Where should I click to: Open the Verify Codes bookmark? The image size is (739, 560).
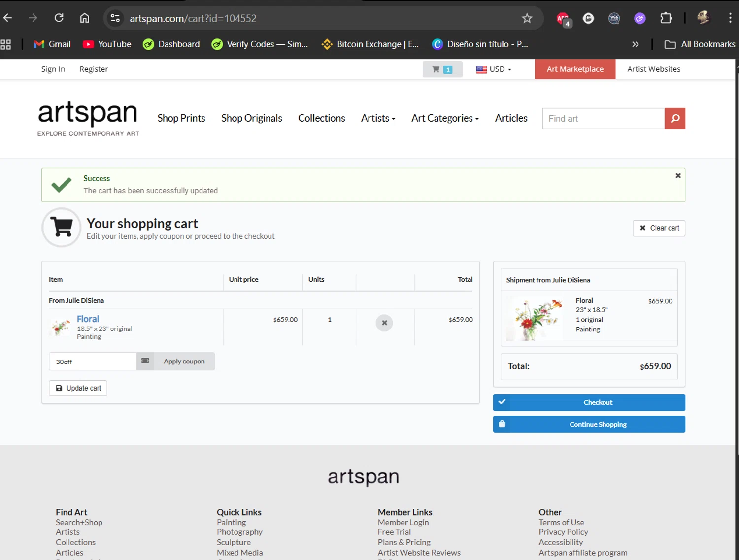point(260,44)
